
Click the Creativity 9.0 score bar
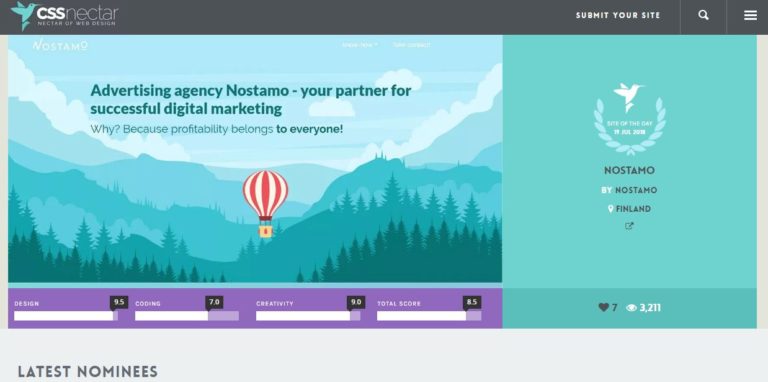[308, 316]
